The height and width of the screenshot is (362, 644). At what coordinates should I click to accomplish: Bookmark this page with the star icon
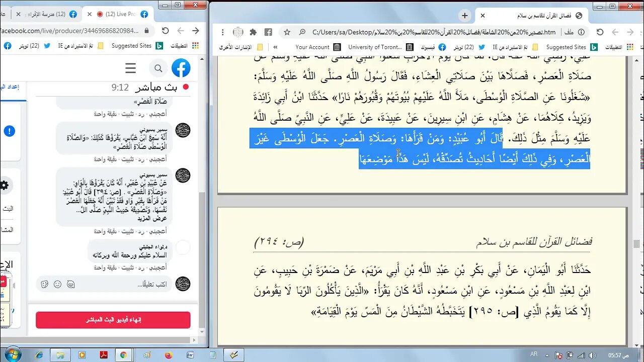(287, 32)
